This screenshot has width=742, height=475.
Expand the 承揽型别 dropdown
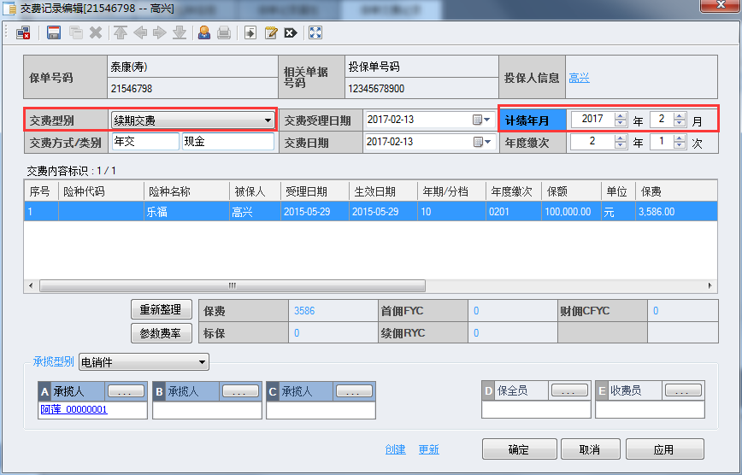[x=202, y=362]
